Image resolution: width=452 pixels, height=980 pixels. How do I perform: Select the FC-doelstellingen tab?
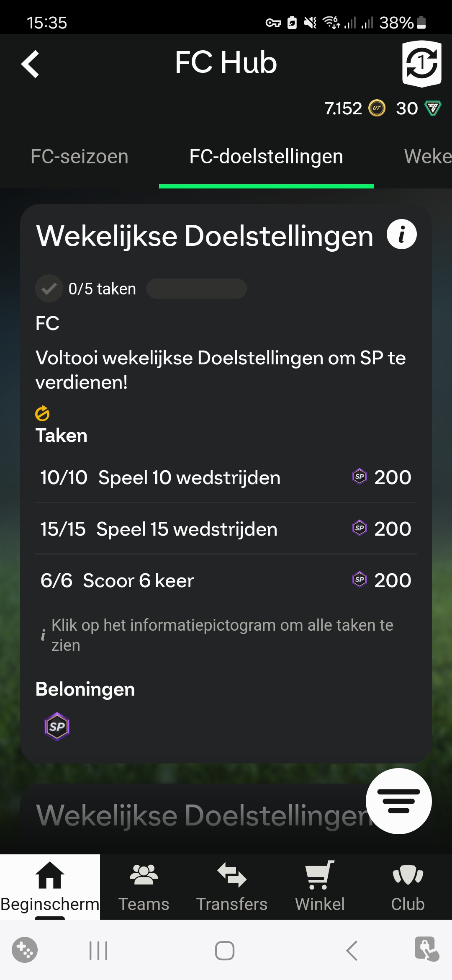click(x=266, y=157)
